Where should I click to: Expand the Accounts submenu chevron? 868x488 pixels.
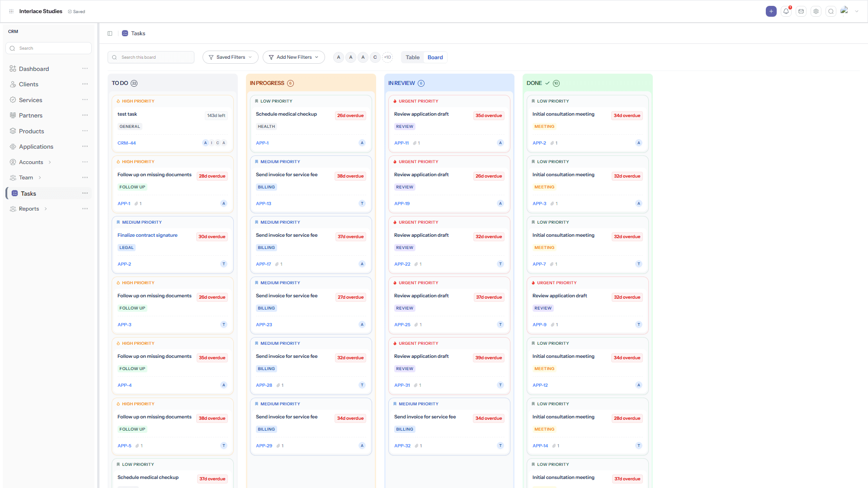click(x=50, y=162)
